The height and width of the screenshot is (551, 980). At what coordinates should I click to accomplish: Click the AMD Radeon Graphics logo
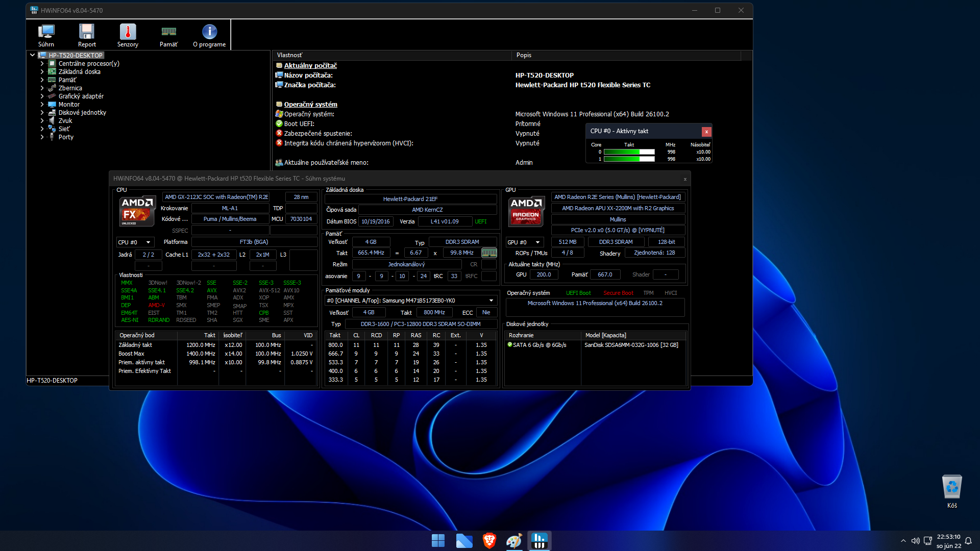526,211
